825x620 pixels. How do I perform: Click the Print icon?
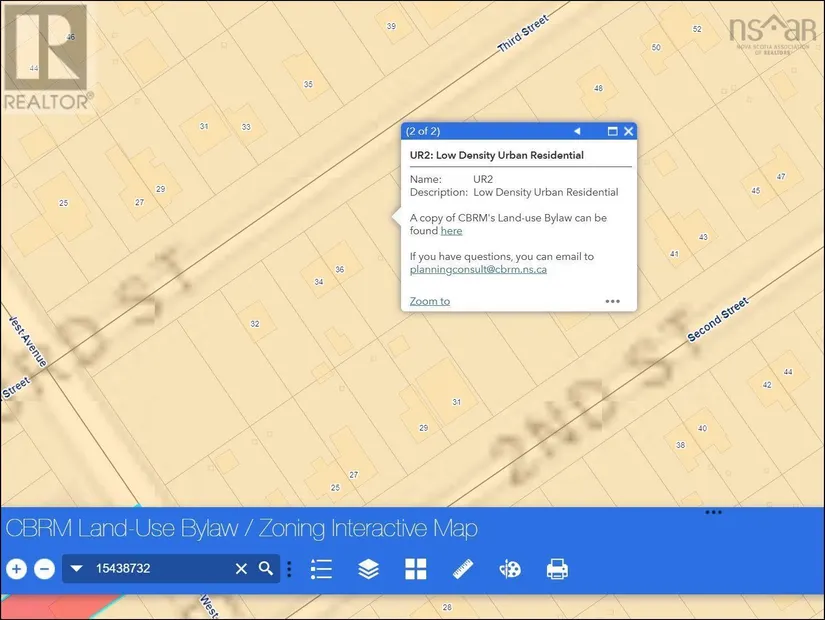557,569
